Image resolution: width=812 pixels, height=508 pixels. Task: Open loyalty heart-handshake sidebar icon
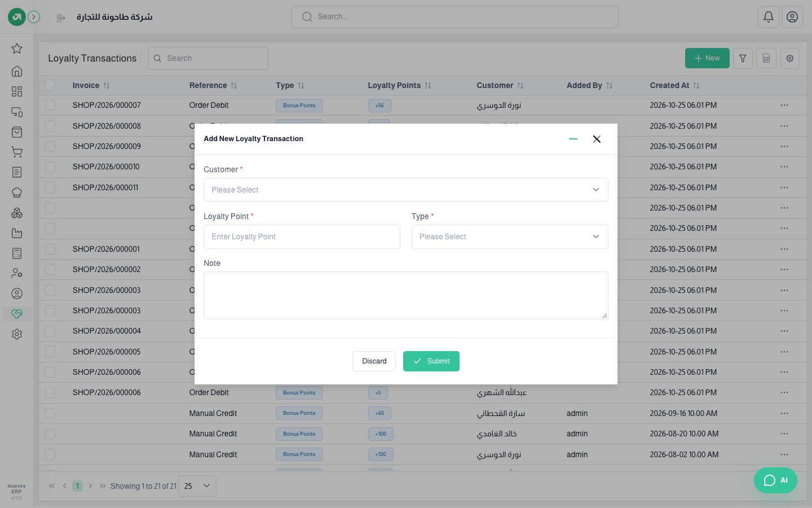[x=17, y=314]
